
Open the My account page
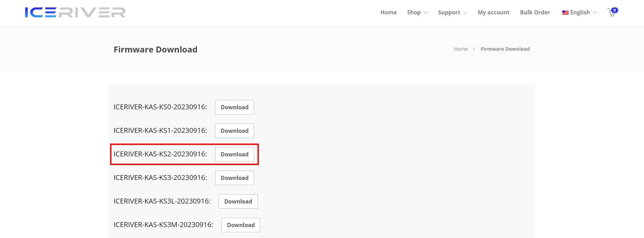pyautogui.click(x=493, y=13)
